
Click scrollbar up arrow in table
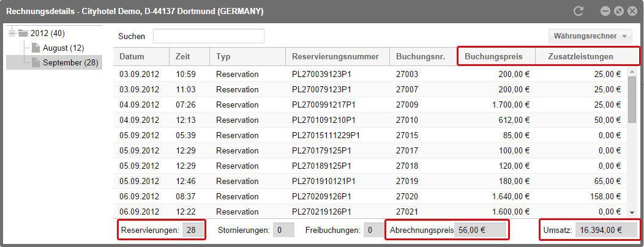click(x=632, y=72)
